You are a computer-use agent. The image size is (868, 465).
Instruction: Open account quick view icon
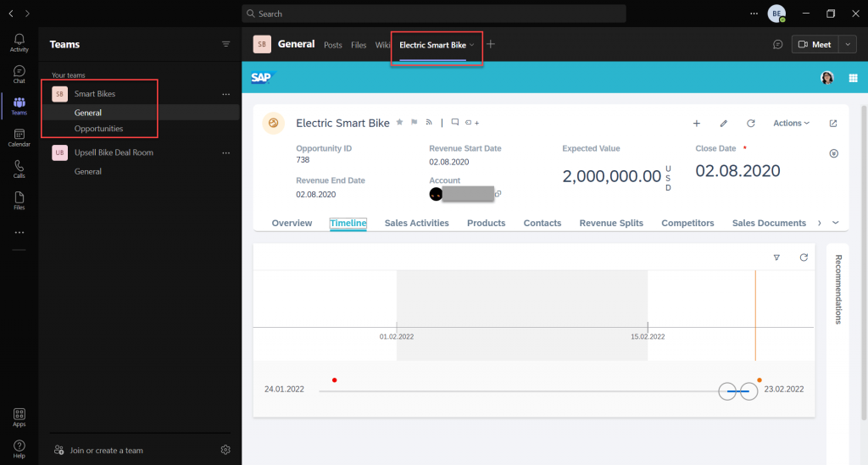(x=498, y=193)
